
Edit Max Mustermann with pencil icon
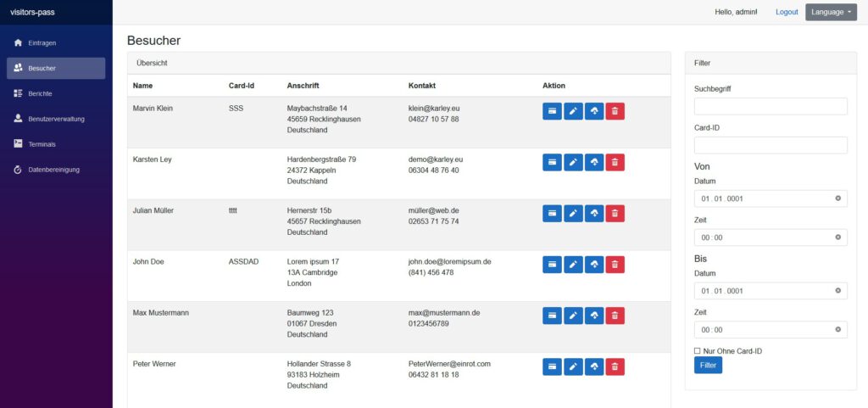573,316
